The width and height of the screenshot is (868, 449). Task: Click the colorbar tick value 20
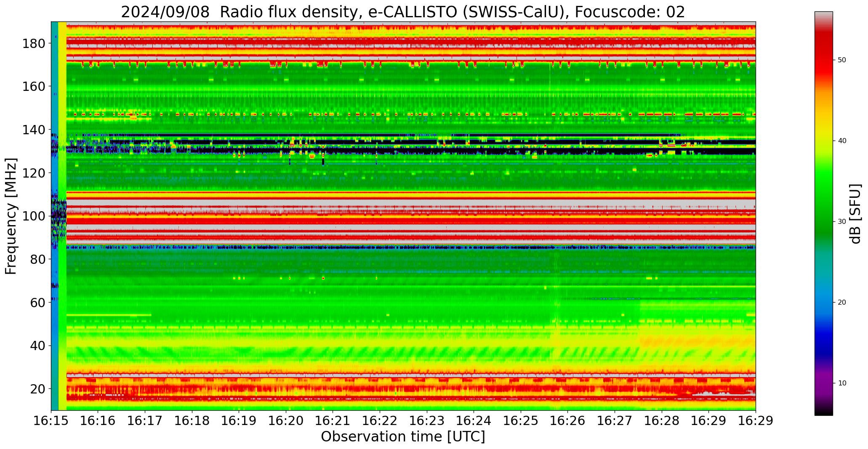pos(841,303)
